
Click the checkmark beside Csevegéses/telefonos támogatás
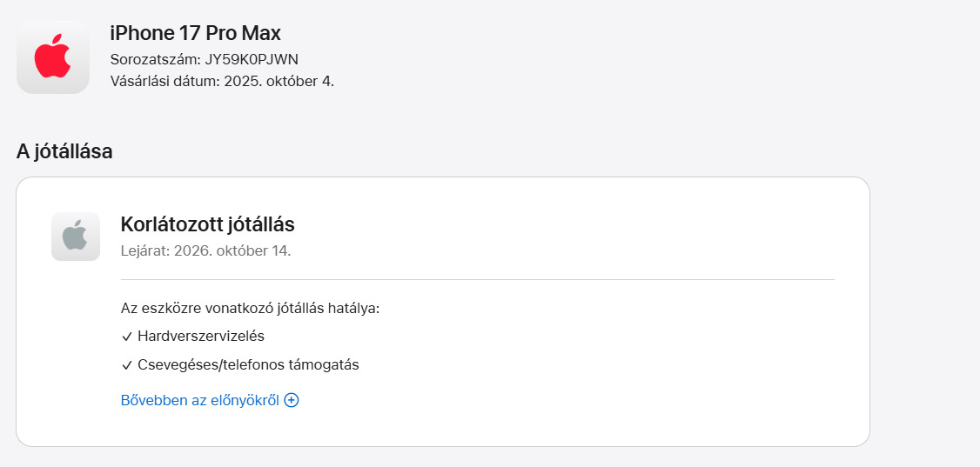point(127,365)
